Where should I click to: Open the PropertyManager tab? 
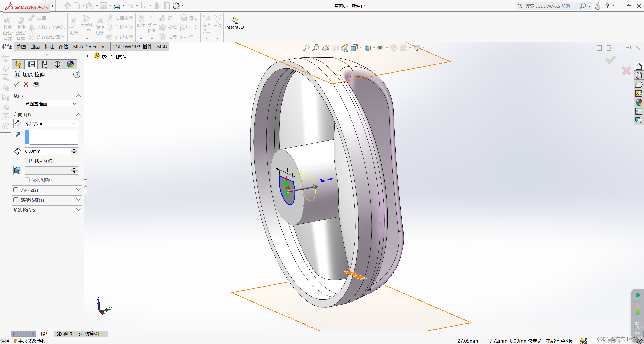tap(31, 64)
